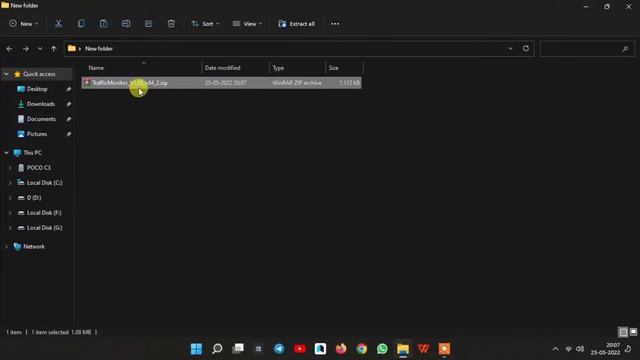The image size is (640, 360).
Task: Click the Rename icon in toolbar
Action: (126, 24)
